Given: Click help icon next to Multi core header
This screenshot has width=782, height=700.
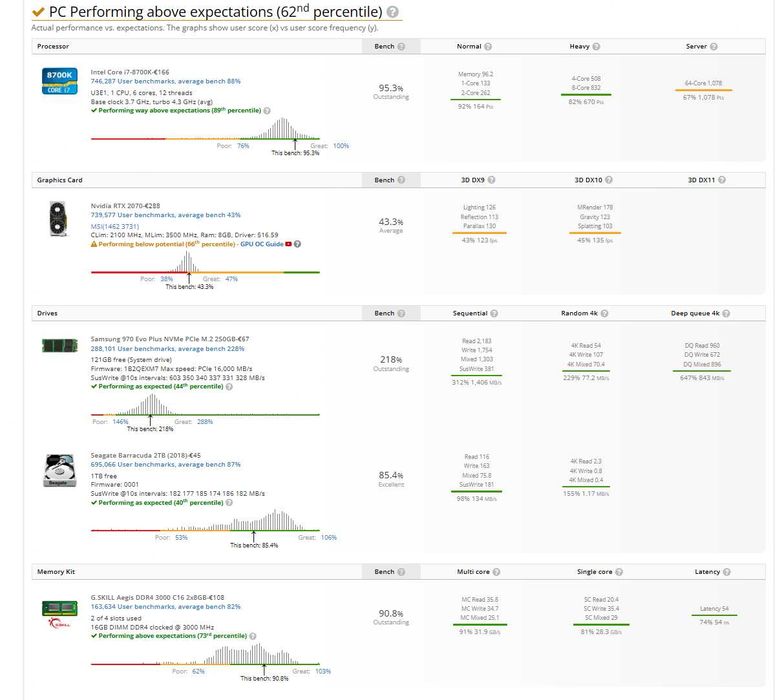Looking at the screenshot, I should 497,572.
